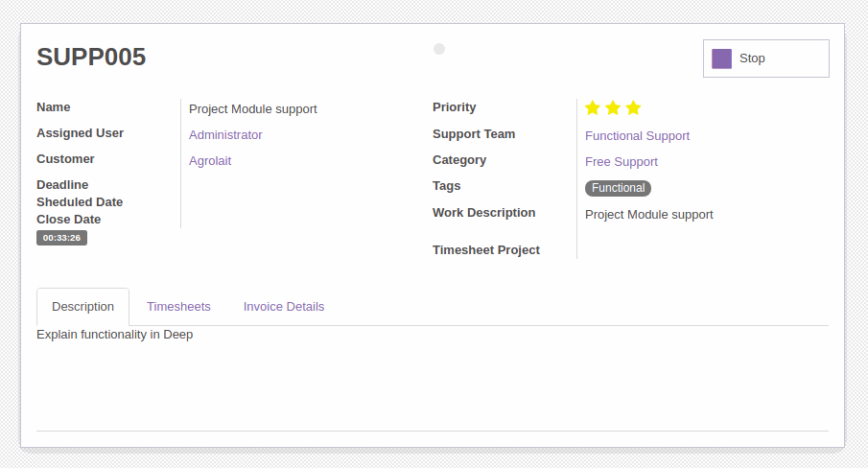Image resolution: width=868 pixels, height=468 pixels.
Task: Set priority to the third star
Action: 633,107
